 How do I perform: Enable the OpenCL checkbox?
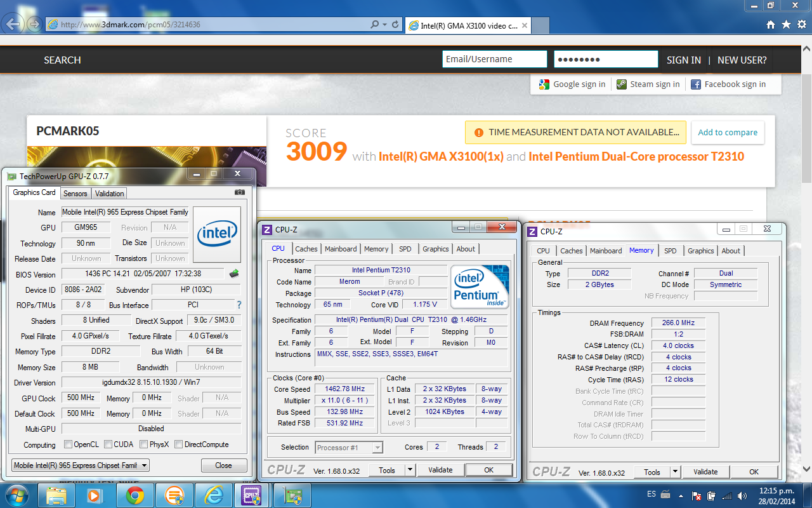tap(69, 444)
